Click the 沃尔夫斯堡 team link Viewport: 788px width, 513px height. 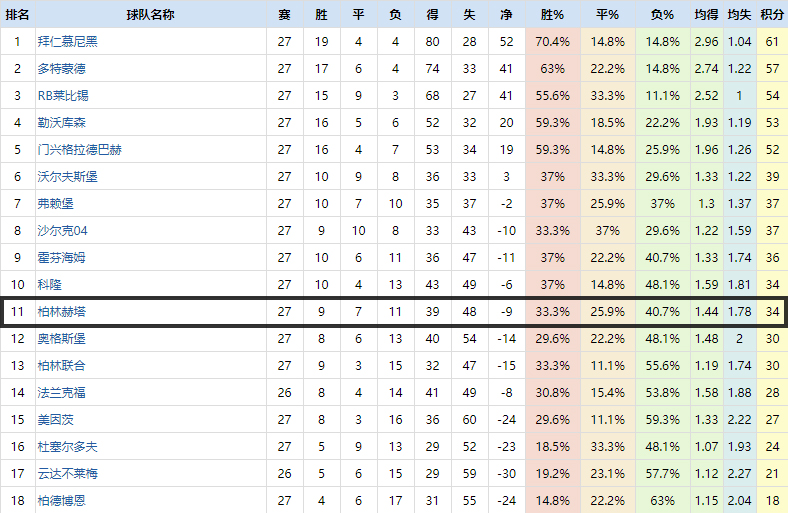tap(68, 177)
